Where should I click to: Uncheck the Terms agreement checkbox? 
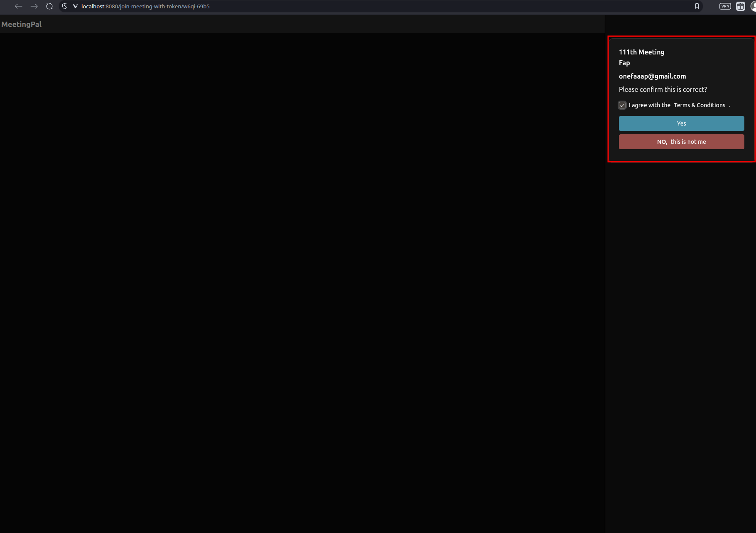pyautogui.click(x=622, y=105)
